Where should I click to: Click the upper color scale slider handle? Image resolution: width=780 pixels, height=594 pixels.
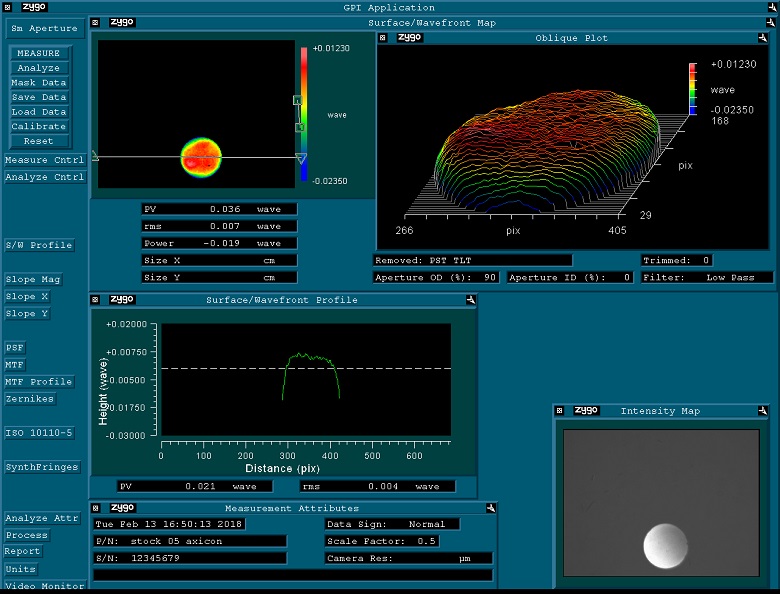point(297,101)
